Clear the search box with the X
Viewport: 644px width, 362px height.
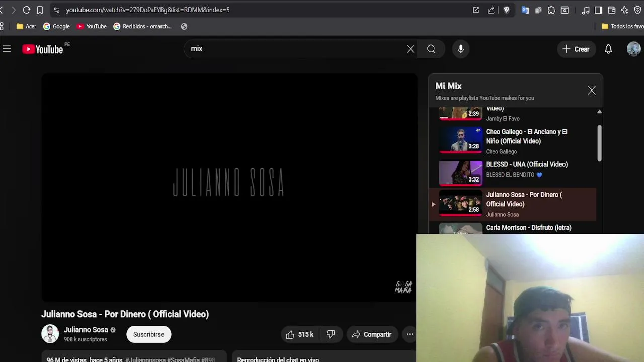pyautogui.click(x=411, y=49)
